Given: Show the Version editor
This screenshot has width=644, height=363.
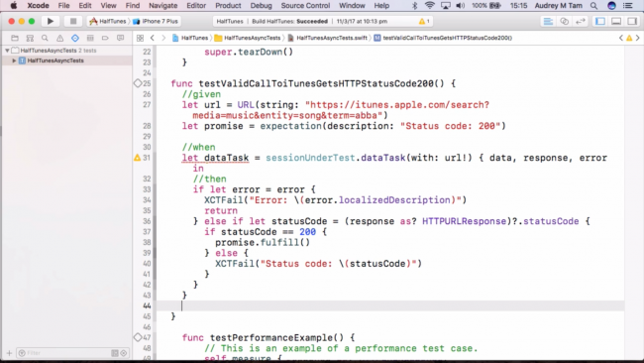Looking at the screenshot, I should [x=581, y=21].
